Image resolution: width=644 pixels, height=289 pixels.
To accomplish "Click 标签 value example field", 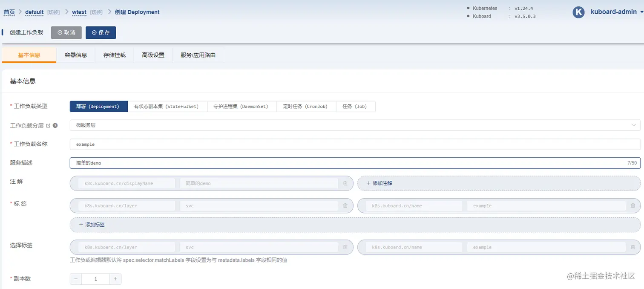I will click(547, 205).
